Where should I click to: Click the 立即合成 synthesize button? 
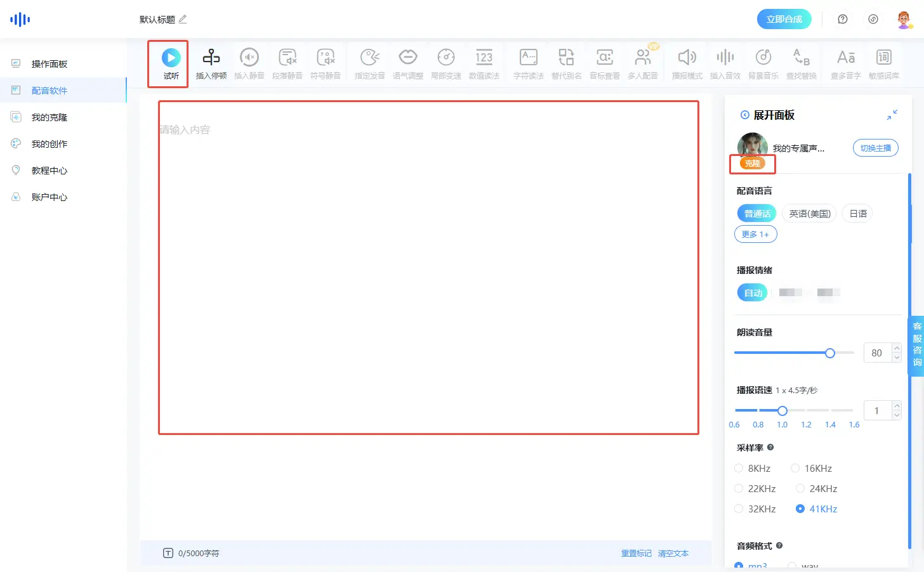784,19
